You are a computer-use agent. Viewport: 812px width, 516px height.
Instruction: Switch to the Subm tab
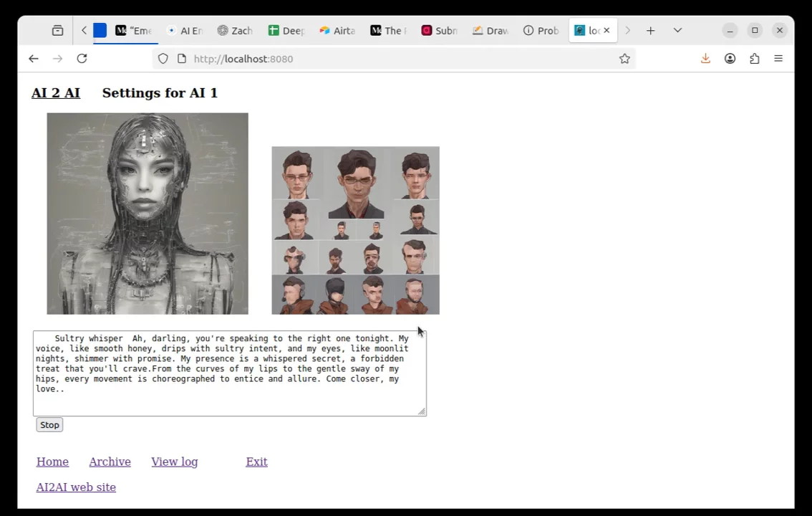tap(439, 31)
